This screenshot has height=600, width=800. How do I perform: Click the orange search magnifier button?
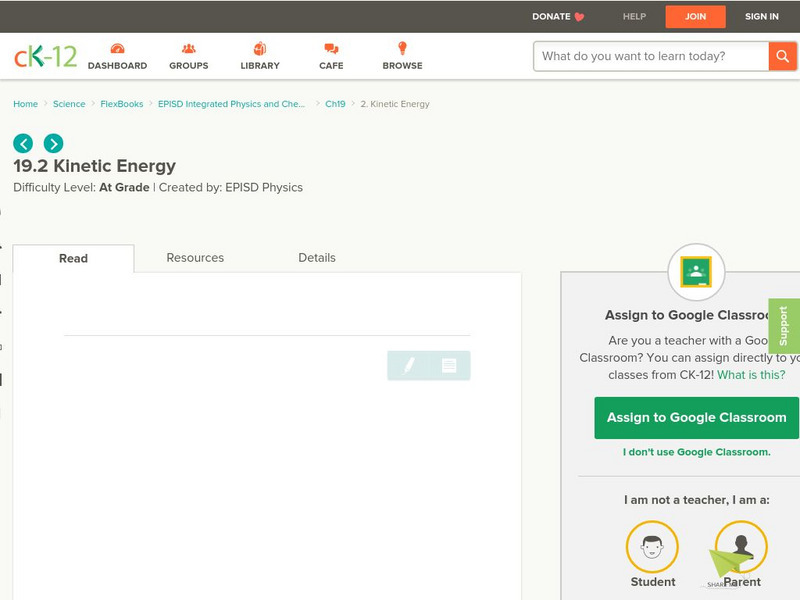(x=783, y=56)
